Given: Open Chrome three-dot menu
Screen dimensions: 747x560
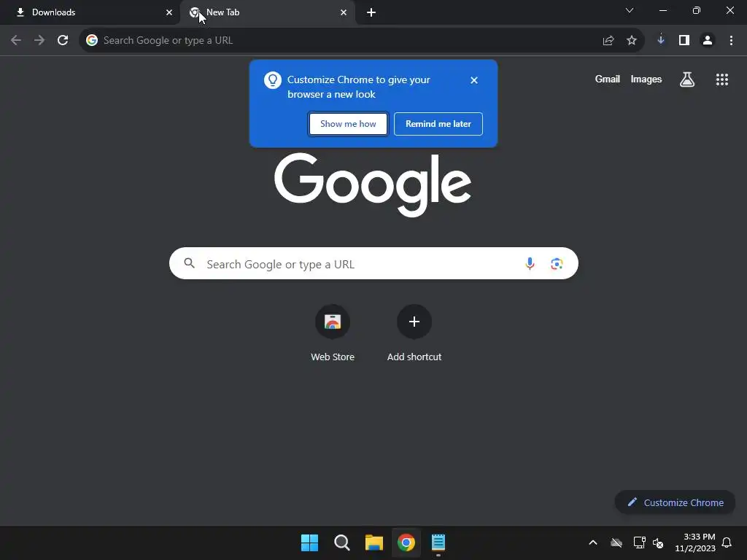Looking at the screenshot, I should tap(731, 41).
